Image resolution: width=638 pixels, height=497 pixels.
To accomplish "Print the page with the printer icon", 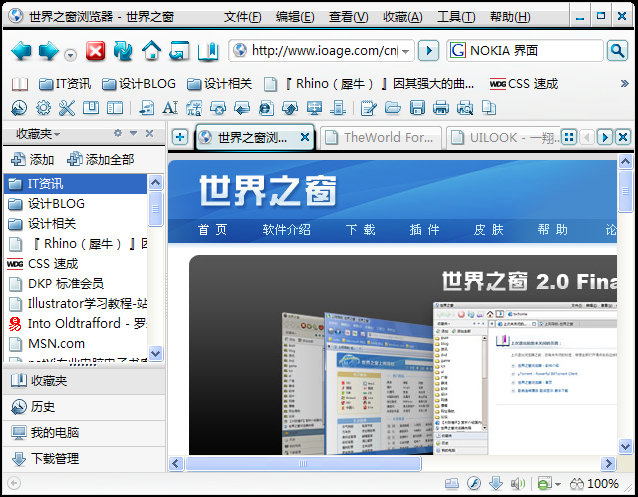I will coord(441,108).
